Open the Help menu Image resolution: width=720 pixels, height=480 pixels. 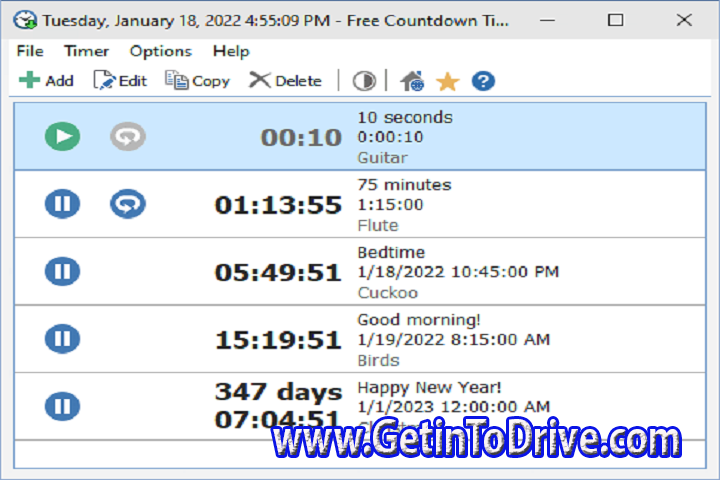point(231,51)
